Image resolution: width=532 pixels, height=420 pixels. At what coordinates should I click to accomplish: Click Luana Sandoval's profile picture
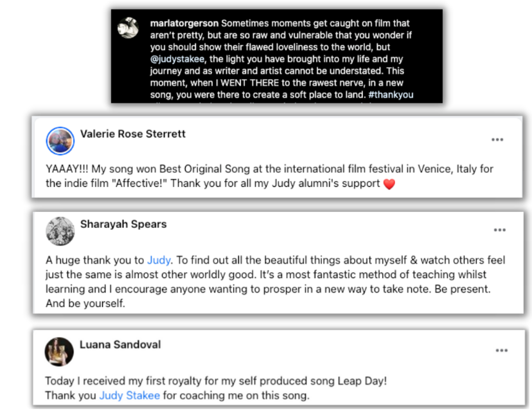tap(58, 351)
